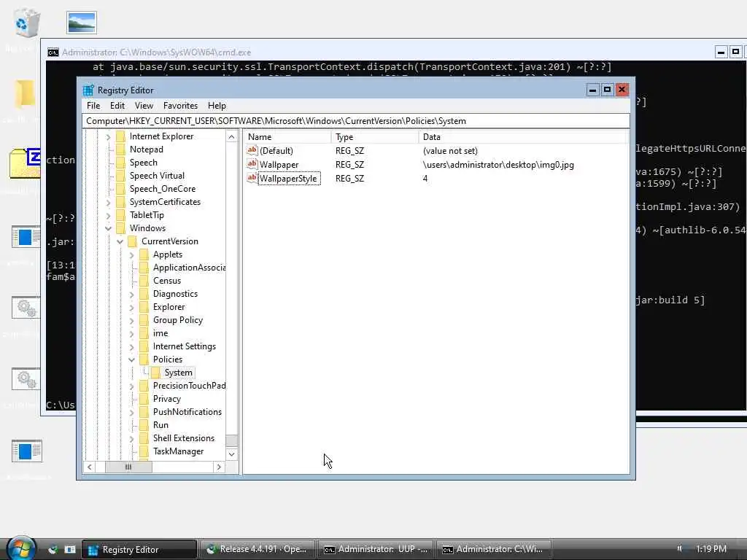Collapse the CurrentVersion key
This screenshot has height=560, width=747.
tap(120, 241)
